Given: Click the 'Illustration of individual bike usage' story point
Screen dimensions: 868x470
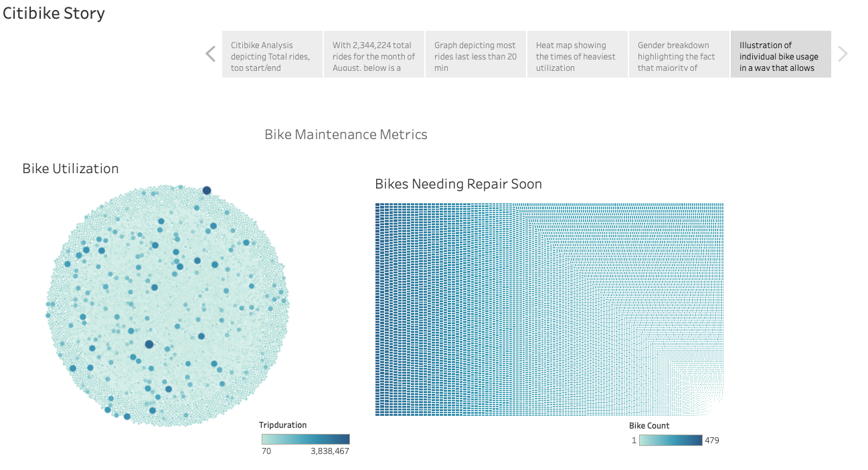Looking at the screenshot, I should pos(780,54).
